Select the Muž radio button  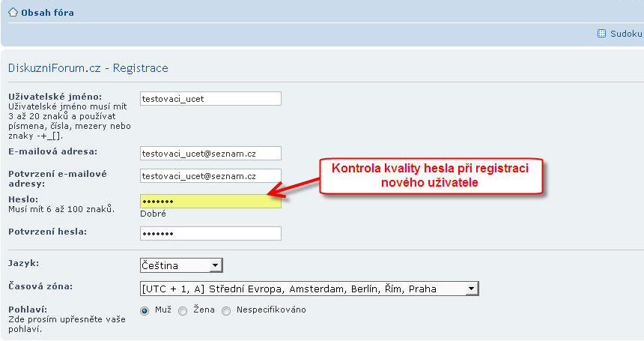pyautogui.click(x=145, y=310)
